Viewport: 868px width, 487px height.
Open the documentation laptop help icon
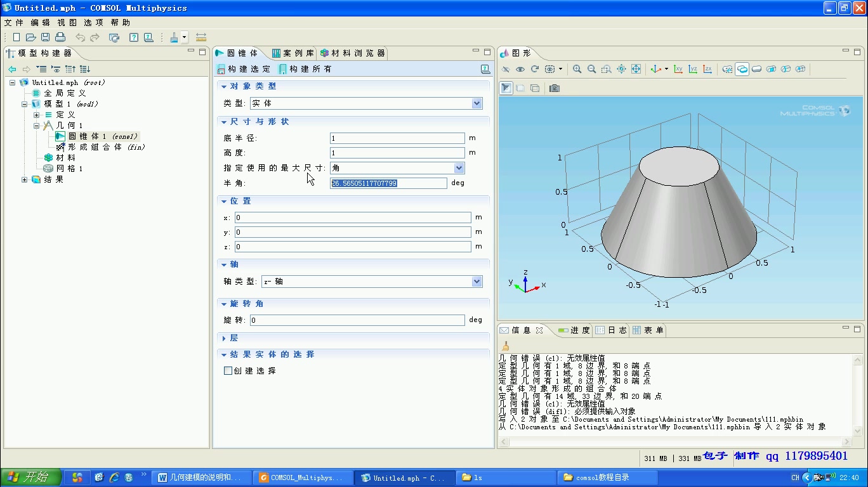pos(148,37)
